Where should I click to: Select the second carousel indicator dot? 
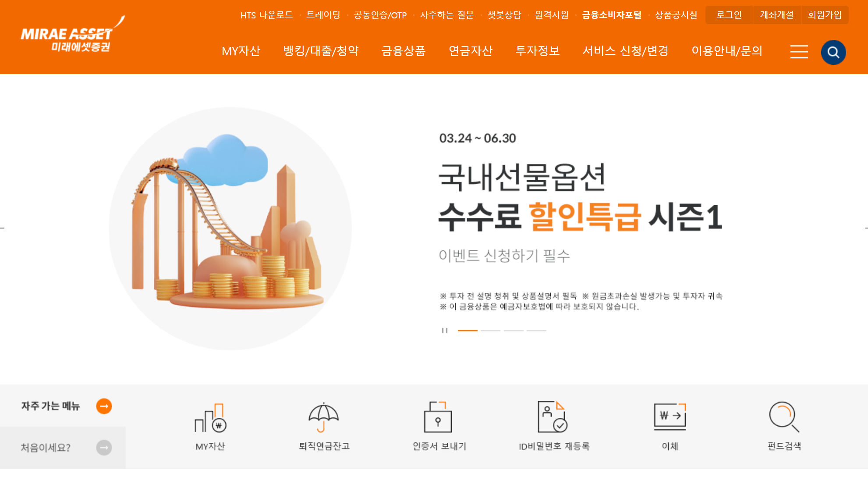tap(491, 331)
